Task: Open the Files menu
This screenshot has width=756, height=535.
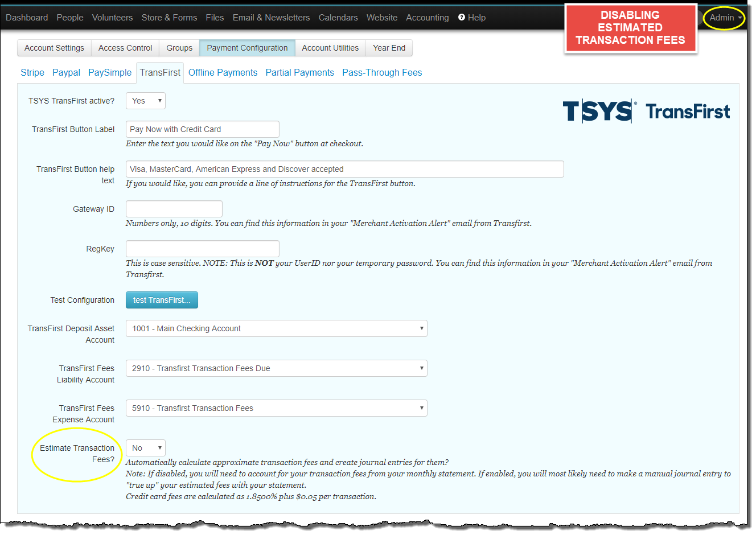Action: (215, 18)
